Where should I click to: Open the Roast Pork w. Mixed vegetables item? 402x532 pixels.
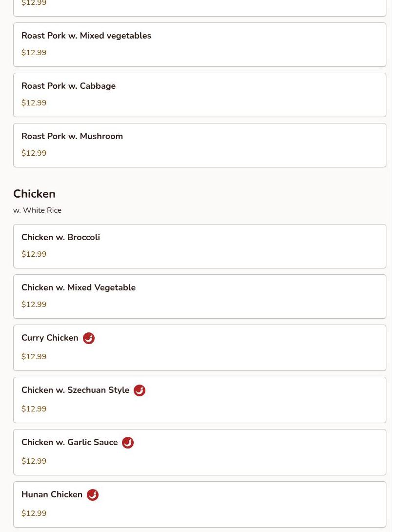200,45
